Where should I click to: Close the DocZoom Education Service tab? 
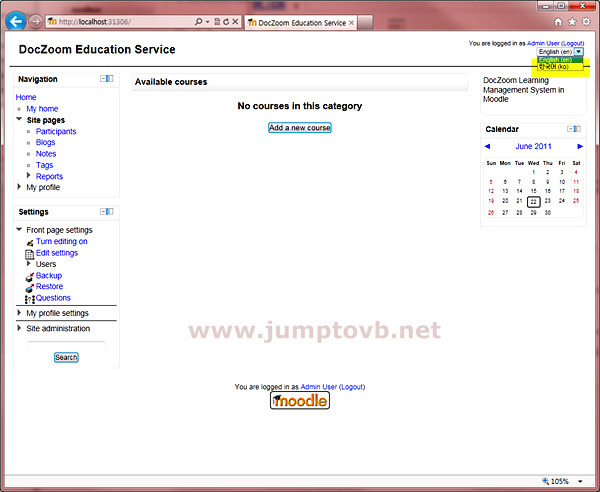pyautogui.click(x=351, y=23)
